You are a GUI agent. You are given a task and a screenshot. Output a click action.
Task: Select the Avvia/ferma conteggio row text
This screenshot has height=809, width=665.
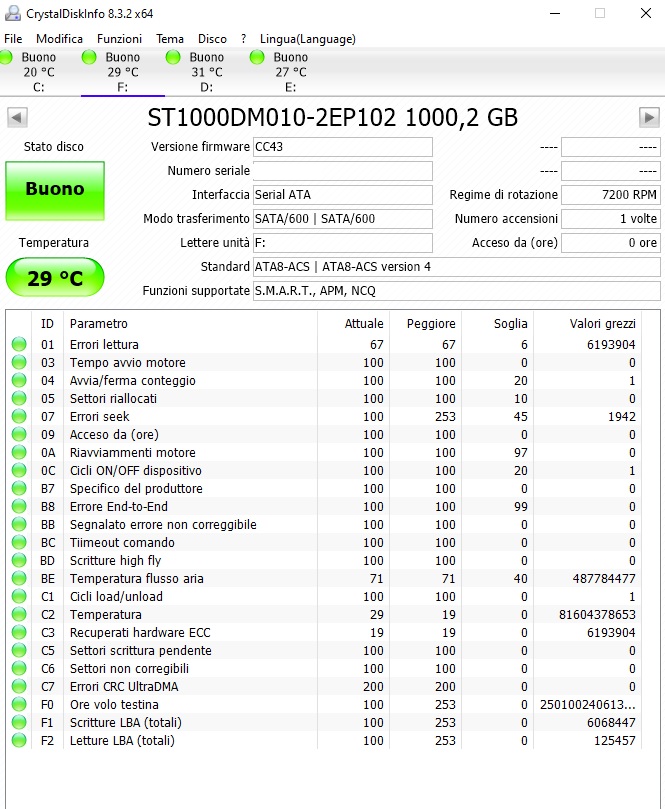[x=133, y=381]
